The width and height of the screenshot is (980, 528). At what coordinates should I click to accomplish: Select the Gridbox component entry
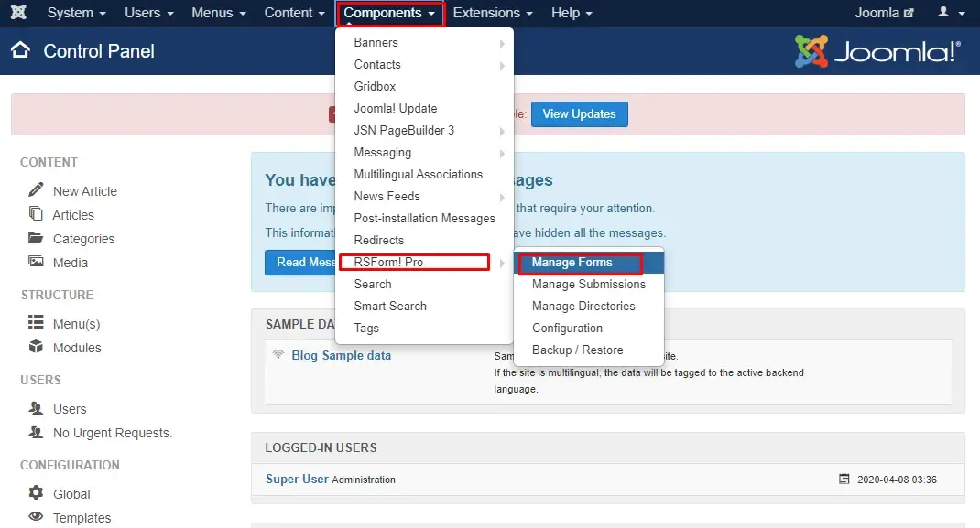click(375, 86)
